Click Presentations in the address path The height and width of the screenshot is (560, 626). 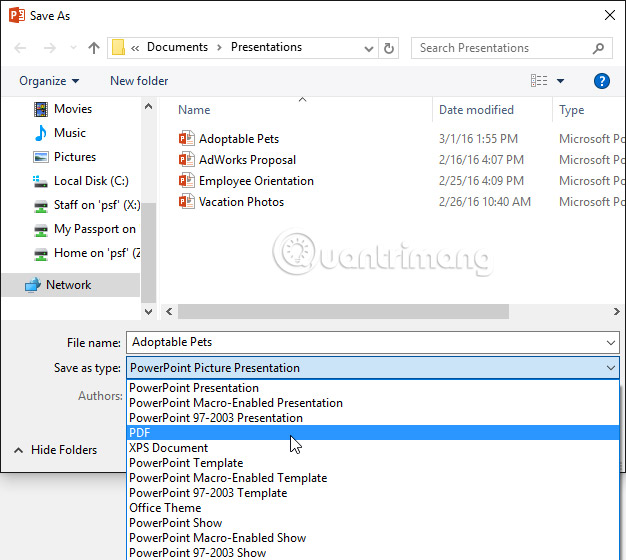(x=266, y=47)
